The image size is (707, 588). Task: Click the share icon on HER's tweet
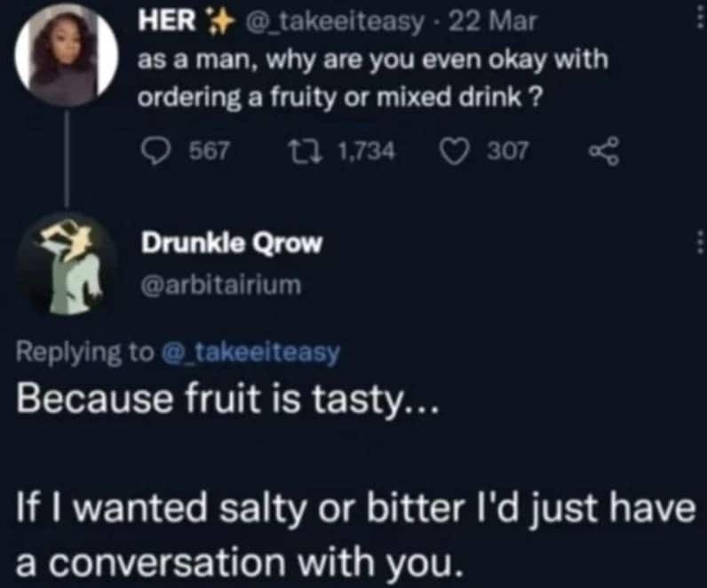pos(600,153)
